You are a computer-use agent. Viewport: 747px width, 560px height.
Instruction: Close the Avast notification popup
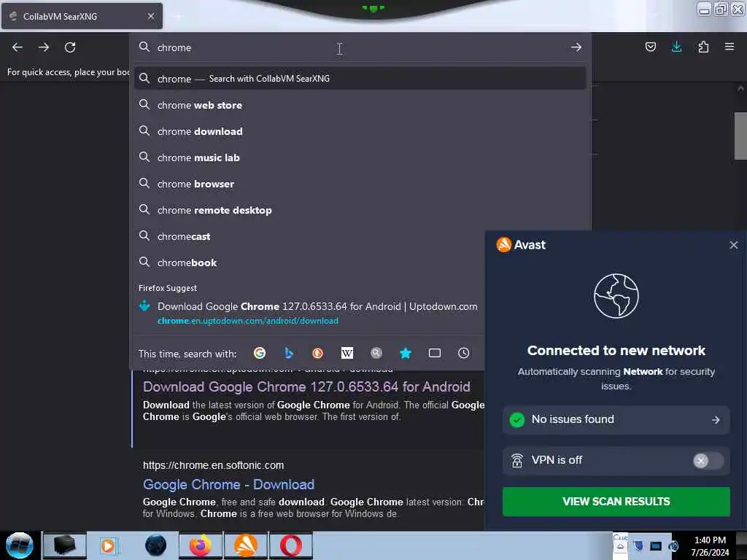click(x=734, y=245)
